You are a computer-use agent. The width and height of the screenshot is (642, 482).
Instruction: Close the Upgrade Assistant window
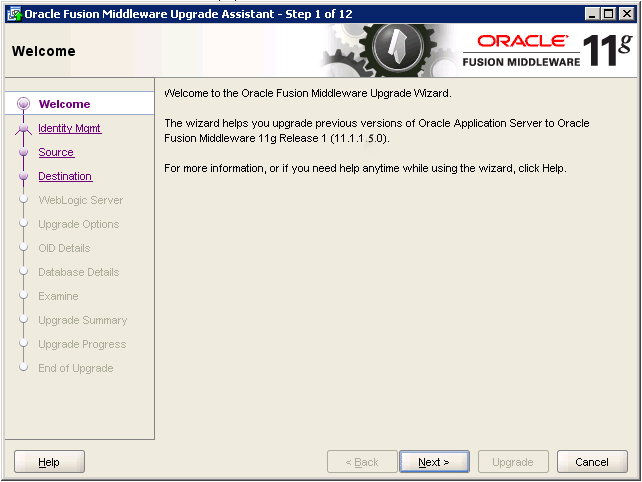tap(627, 14)
